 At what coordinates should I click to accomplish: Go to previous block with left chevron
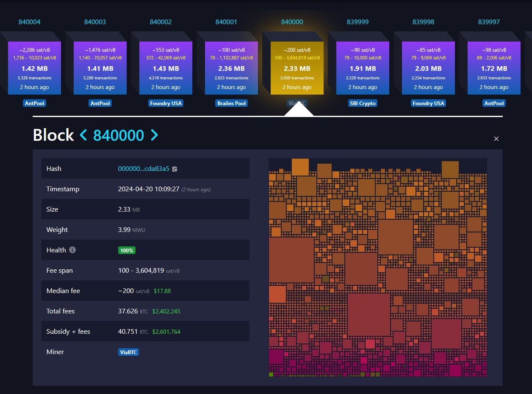(x=83, y=135)
